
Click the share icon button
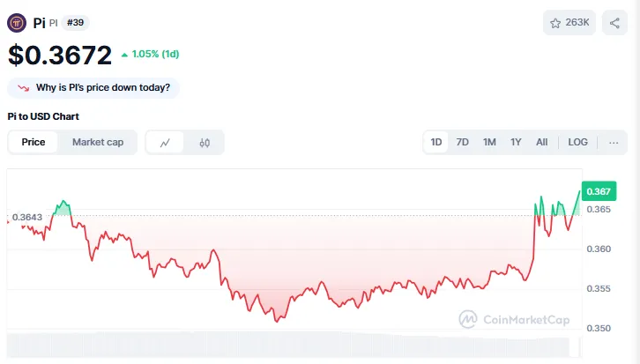click(614, 23)
